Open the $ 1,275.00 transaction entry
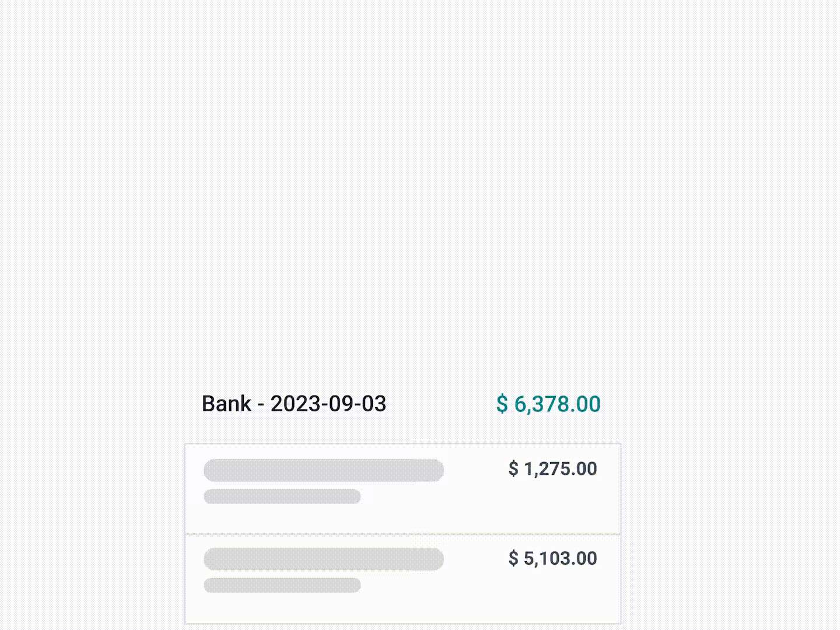The width and height of the screenshot is (840, 630). click(402, 487)
